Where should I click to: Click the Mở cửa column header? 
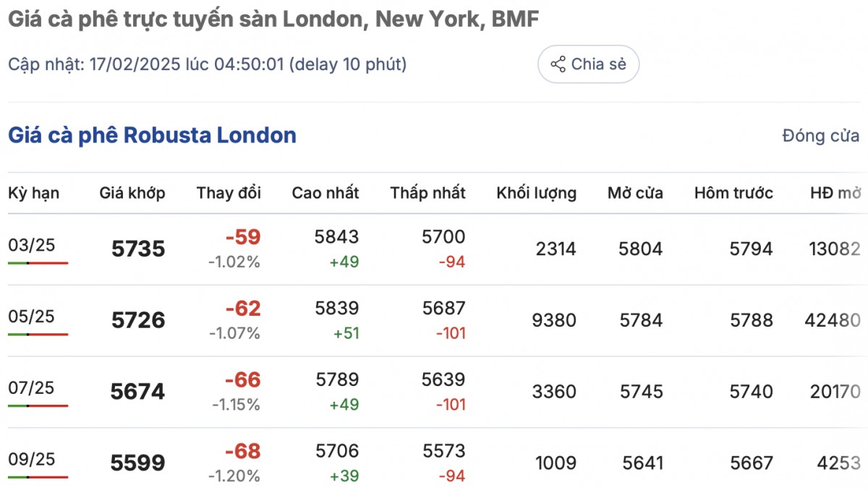pyautogui.click(x=635, y=193)
